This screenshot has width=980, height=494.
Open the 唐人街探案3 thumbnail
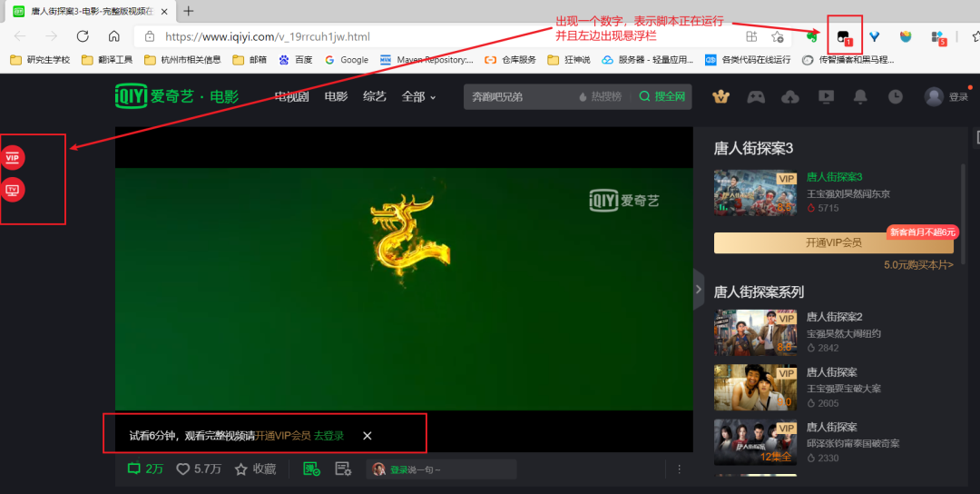tap(756, 193)
